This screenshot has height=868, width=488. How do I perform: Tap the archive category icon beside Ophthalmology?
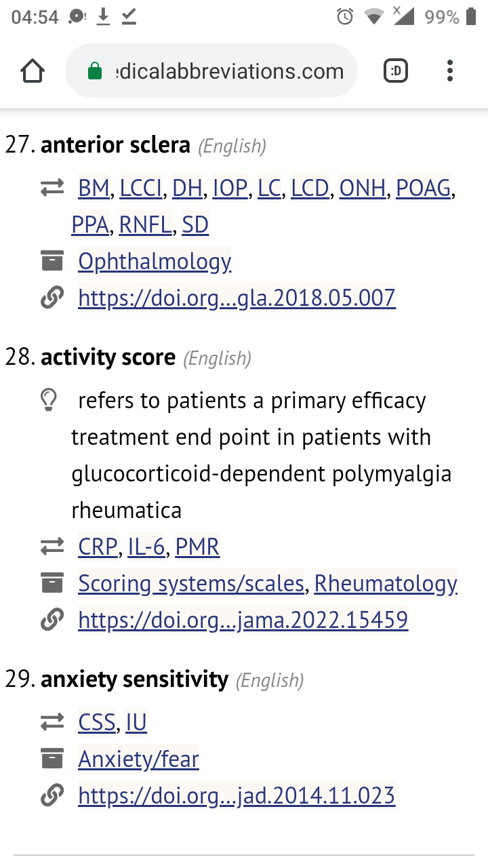click(x=52, y=260)
